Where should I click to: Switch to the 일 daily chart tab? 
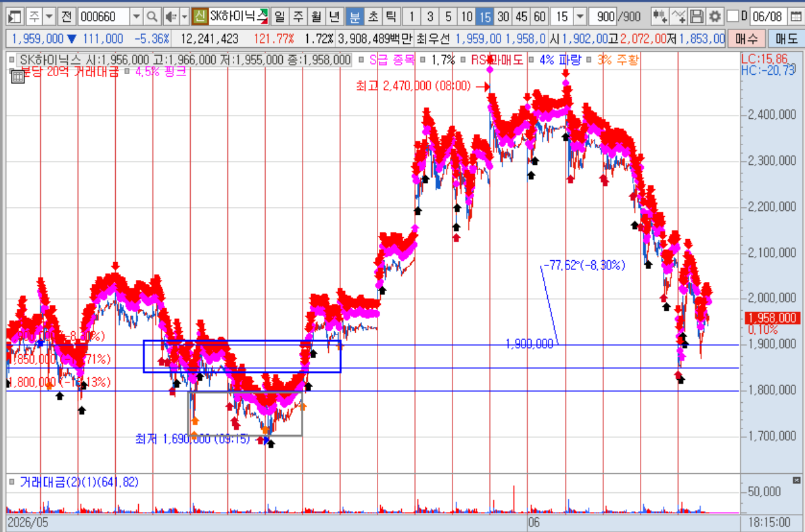tap(280, 16)
